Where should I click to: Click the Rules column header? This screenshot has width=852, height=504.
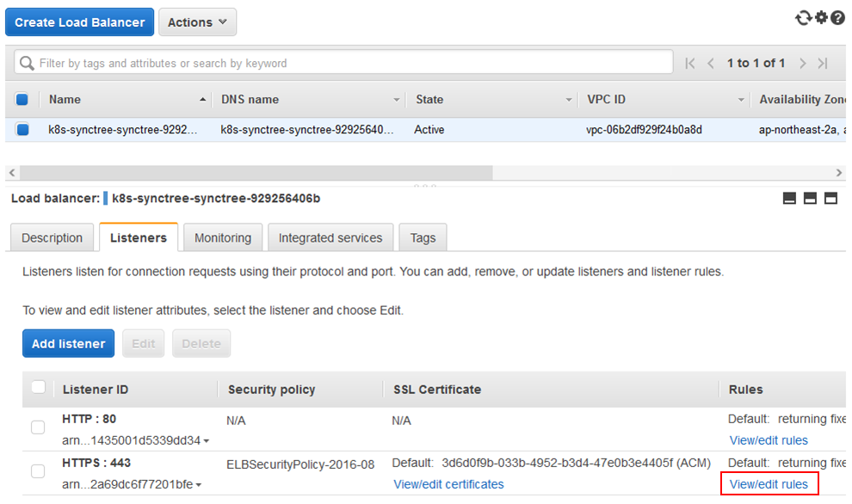coord(745,390)
